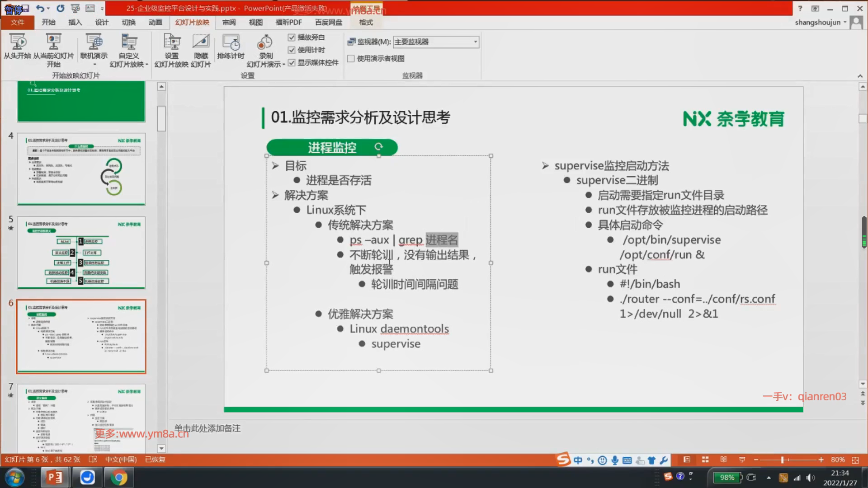Image resolution: width=868 pixels, height=488 pixels.
Task: Open the File (文件) menu button
Action: coord(18,22)
